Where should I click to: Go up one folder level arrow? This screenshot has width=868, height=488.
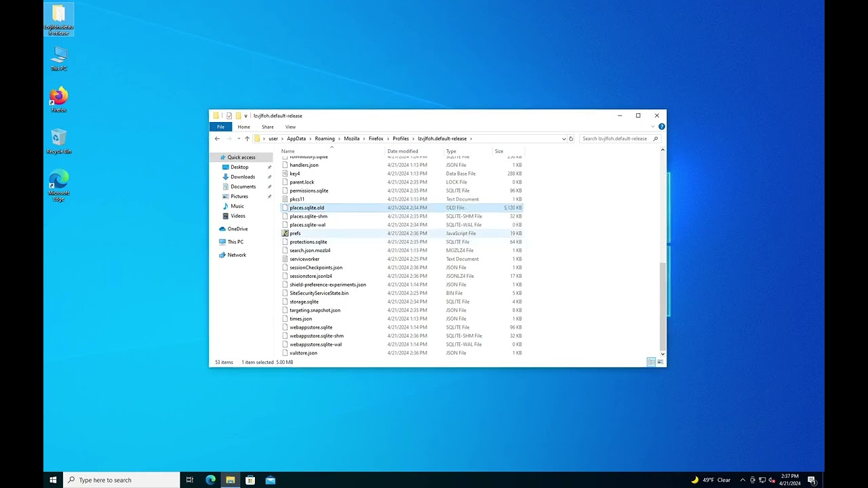coord(247,138)
